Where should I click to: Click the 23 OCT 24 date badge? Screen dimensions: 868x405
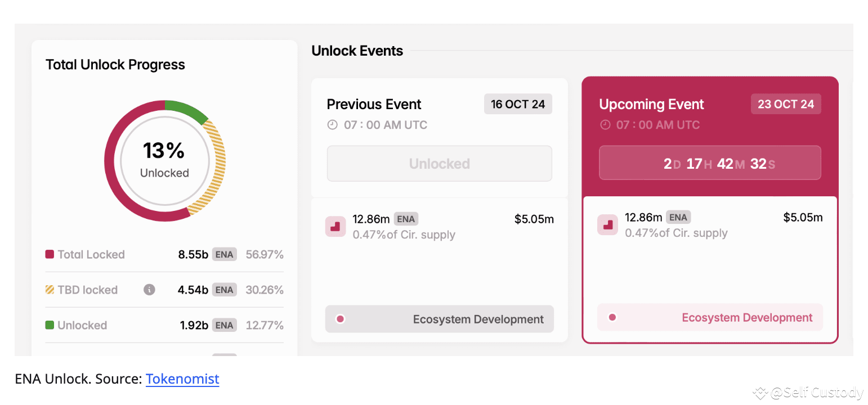[786, 104]
